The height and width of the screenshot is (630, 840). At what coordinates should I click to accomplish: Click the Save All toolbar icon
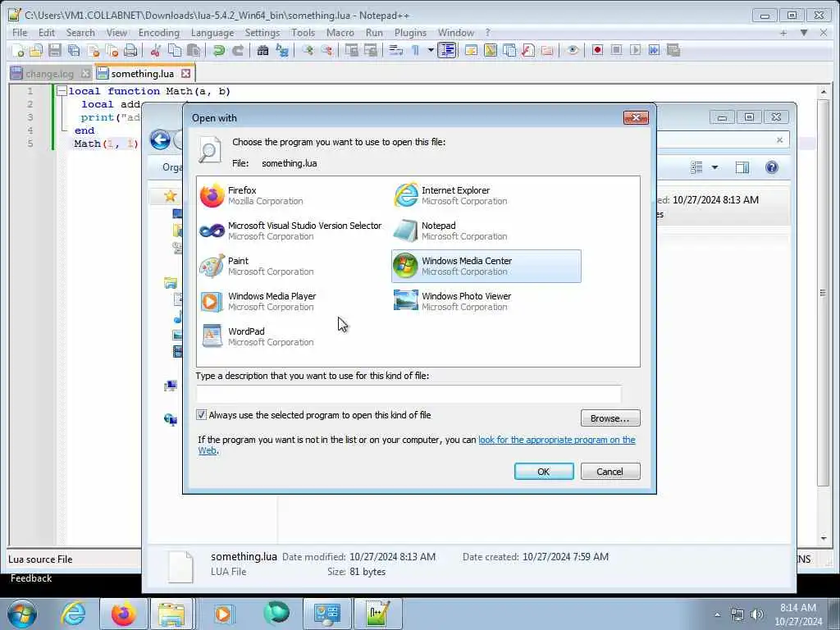pos(74,50)
